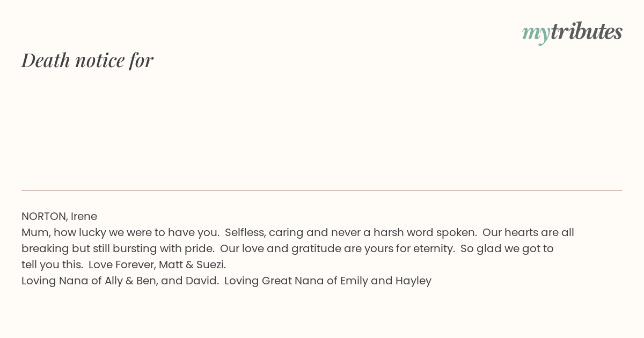
Task: Click the phrase "bursting with pride"
Action: pos(162,249)
